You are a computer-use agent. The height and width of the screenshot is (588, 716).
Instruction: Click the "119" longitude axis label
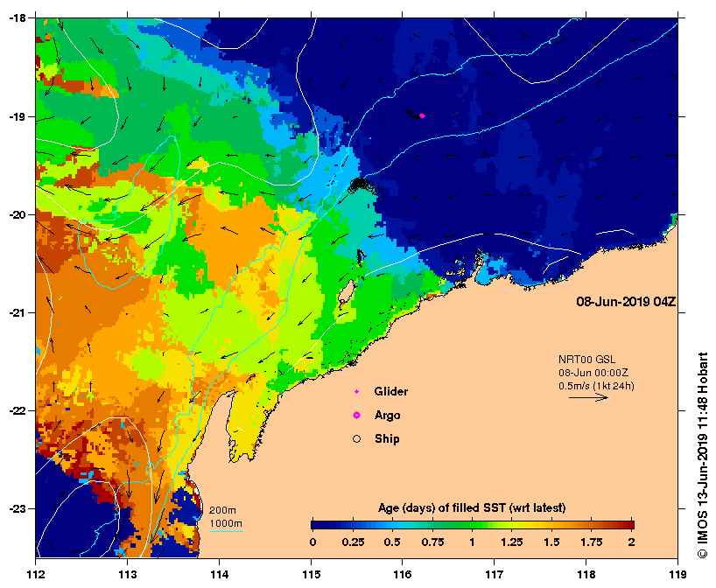[x=677, y=574]
